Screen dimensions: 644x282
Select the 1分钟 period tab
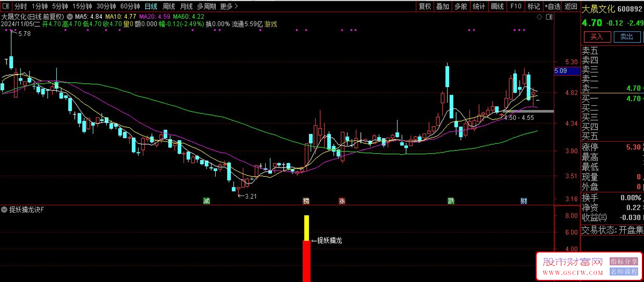pyautogui.click(x=39, y=6)
